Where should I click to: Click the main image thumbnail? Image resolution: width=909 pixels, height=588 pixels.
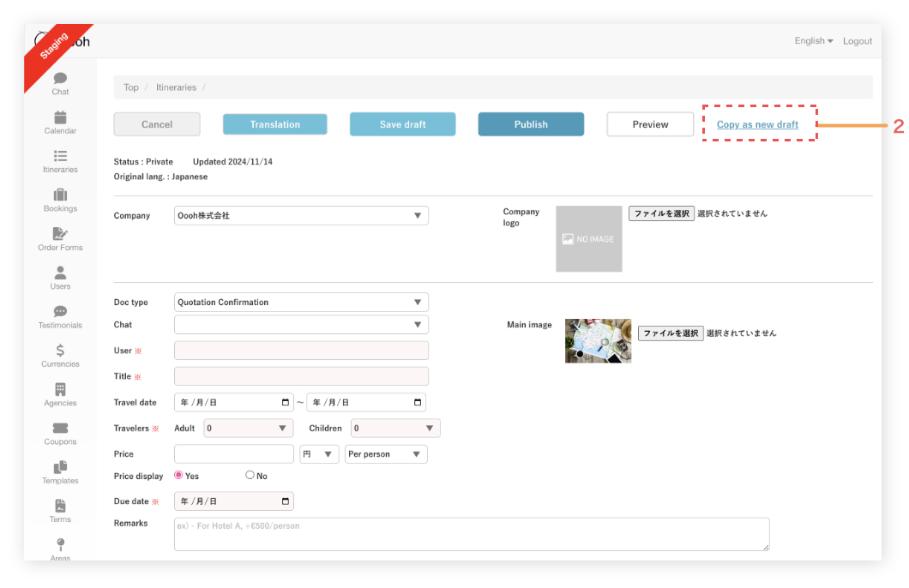tap(598, 341)
